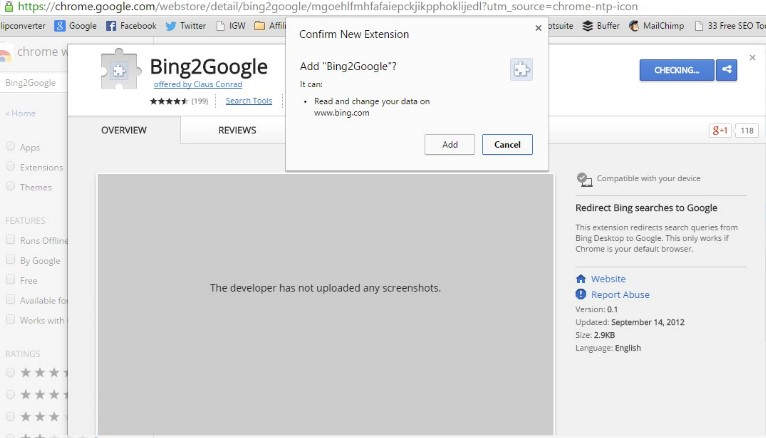Switch to the REVIEWS tab
The image size is (766, 438).
click(237, 130)
